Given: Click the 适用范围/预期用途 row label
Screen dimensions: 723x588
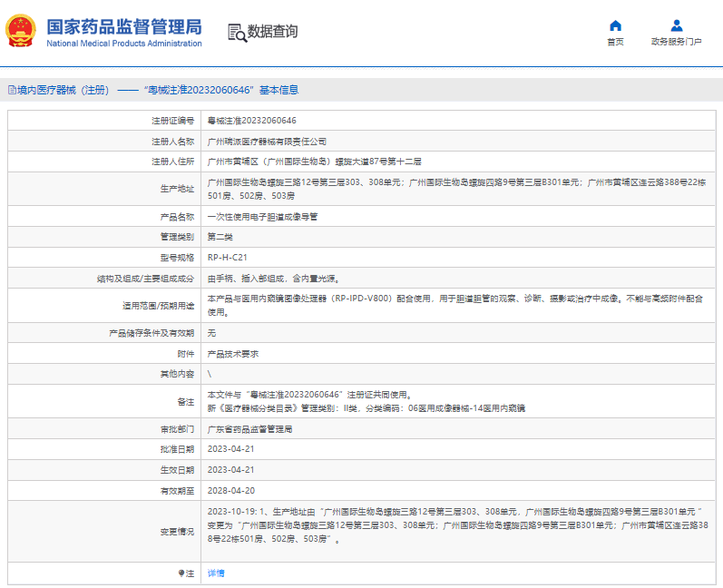Looking at the screenshot, I should click(x=158, y=306).
